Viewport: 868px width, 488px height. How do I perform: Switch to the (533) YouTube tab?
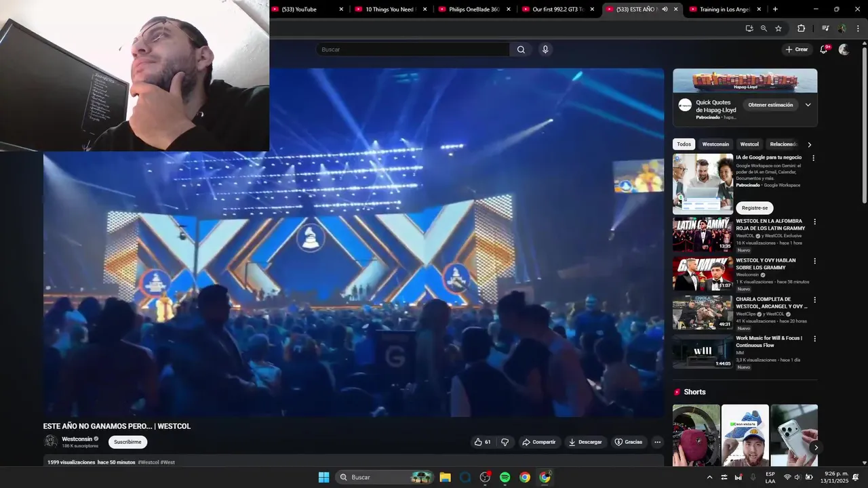307,9
